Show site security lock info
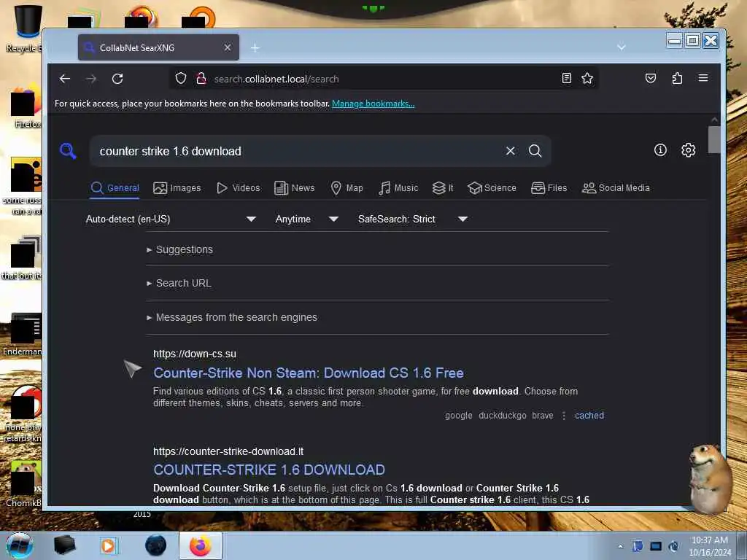The image size is (747, 560). pyautogui.click(x=201, y=78)
